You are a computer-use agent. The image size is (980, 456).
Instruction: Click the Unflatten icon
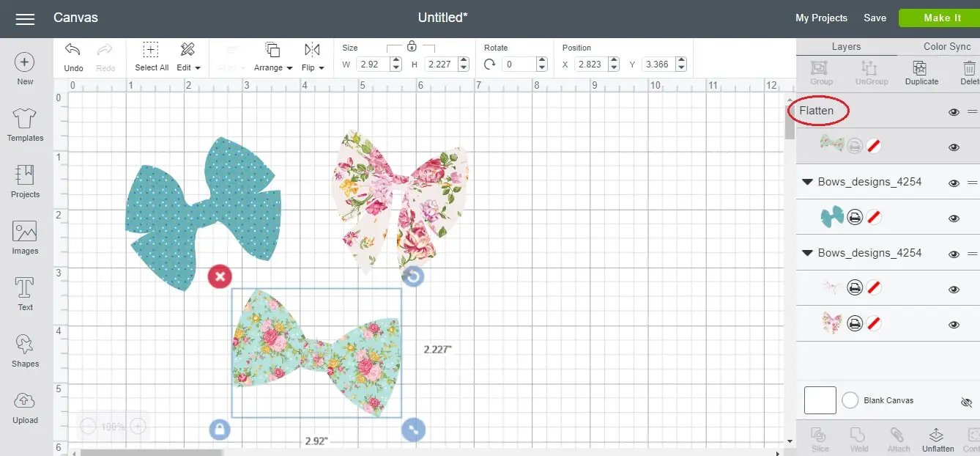coord(938,439)
